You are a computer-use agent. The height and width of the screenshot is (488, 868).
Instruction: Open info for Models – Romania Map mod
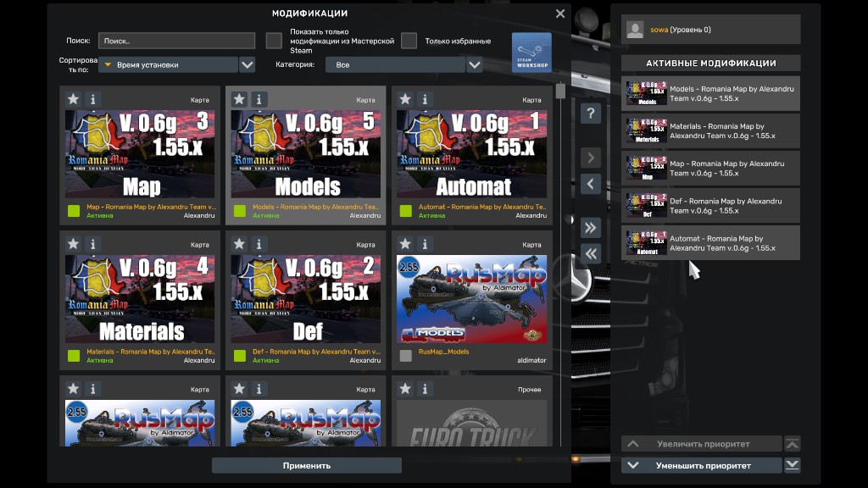point(259,99)
